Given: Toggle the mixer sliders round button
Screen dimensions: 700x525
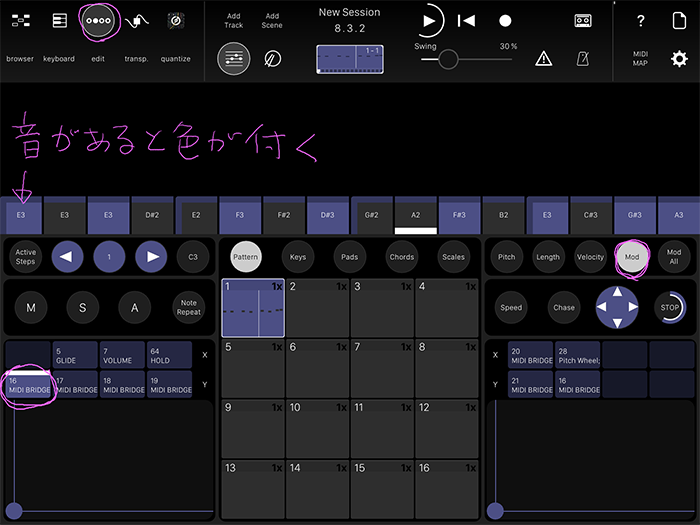Looking at the screenshot, I should tap(233, 58).
